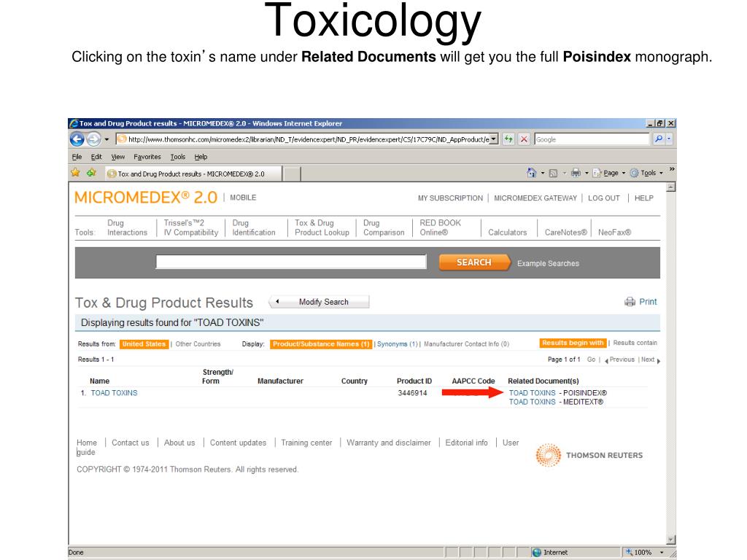
Task: Click the Stop loading red X icon
Action: 524,139
